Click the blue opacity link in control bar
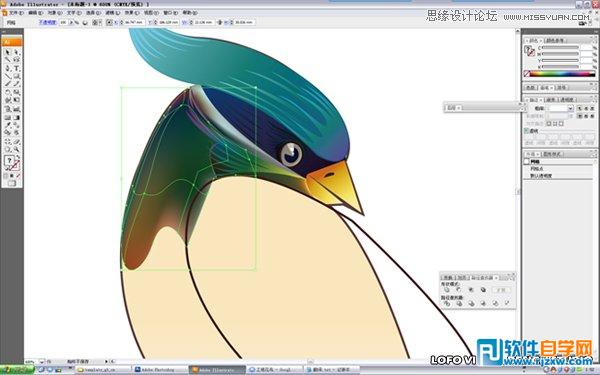Image resolution: width=600 pixels, height=375 pixels. pyautogui.click(x=47, y=23)
